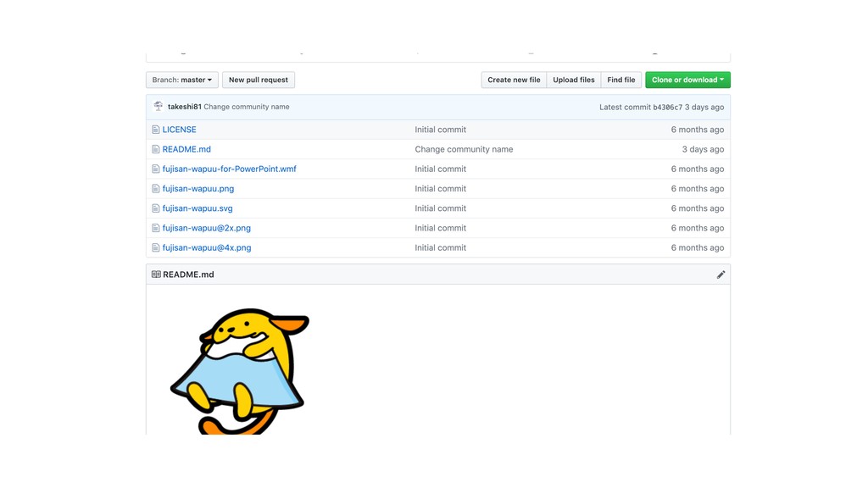
Task: Click the book icon in README.md header
Action: tap(156, 274)
